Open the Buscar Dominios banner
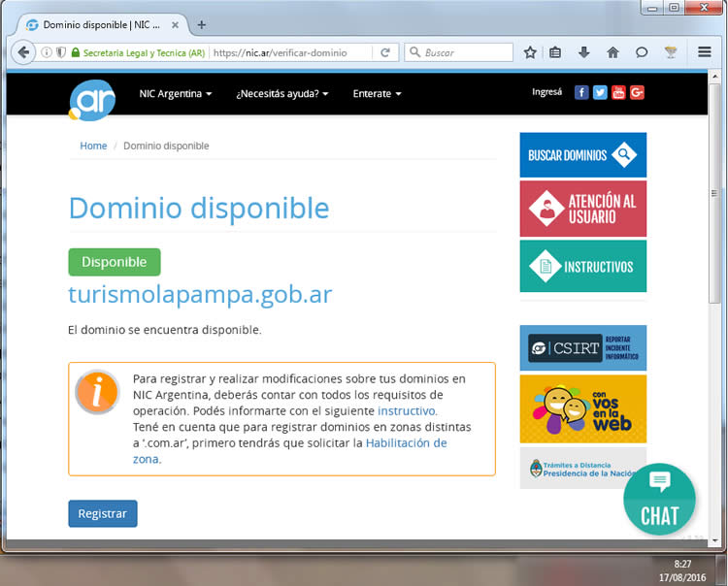This screenshot has width=728, height=586. point(582,155)
